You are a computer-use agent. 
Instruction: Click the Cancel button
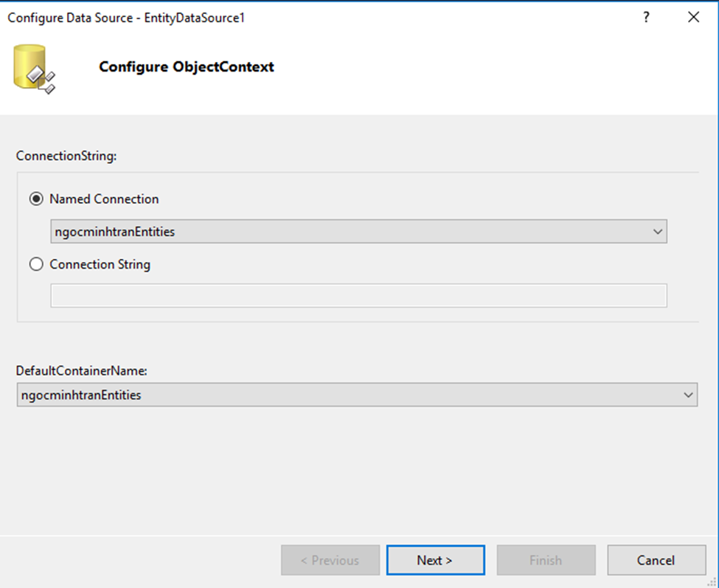(656, 560)
